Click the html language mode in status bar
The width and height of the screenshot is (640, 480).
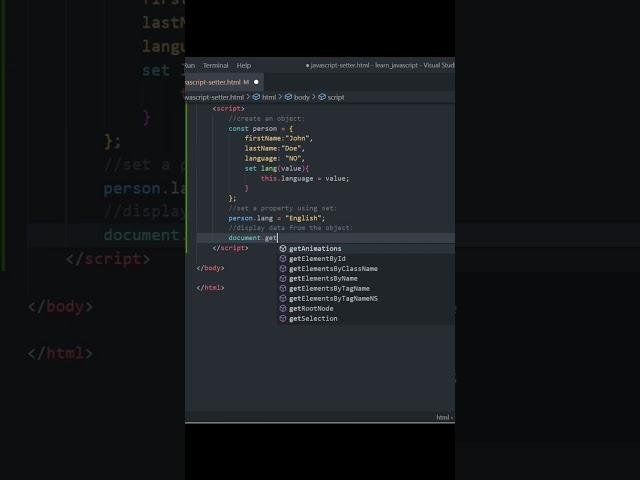pyautogui.click(x=443, y=417)
